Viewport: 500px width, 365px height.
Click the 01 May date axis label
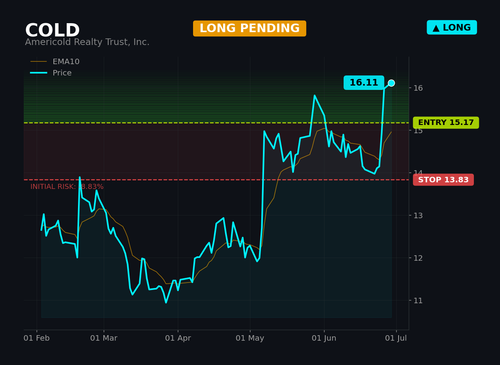click(250, 338)
